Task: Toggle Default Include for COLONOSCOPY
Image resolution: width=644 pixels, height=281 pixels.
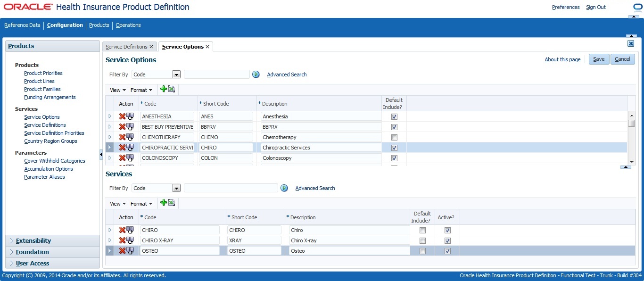Action: 394,158
